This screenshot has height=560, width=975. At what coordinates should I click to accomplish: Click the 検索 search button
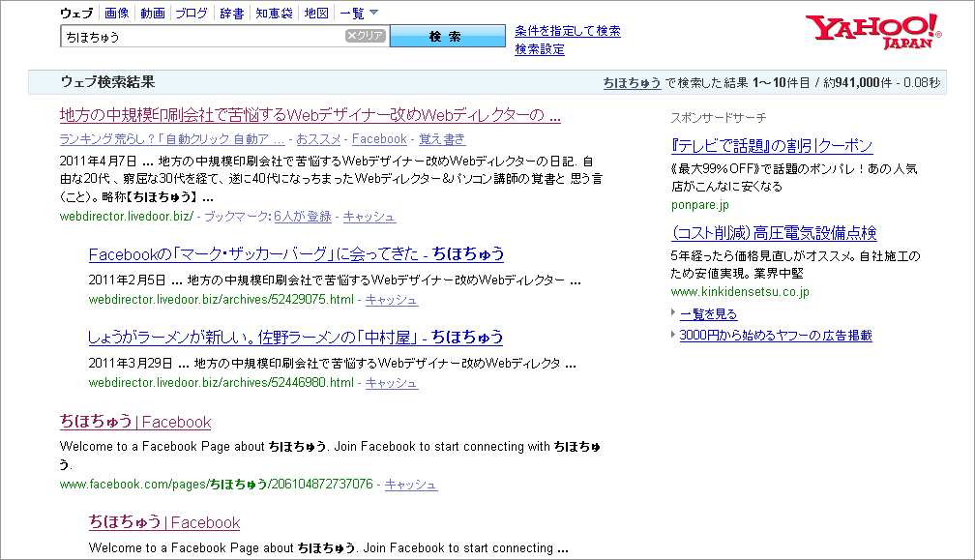pyautogui.click(x=448, y=36)
